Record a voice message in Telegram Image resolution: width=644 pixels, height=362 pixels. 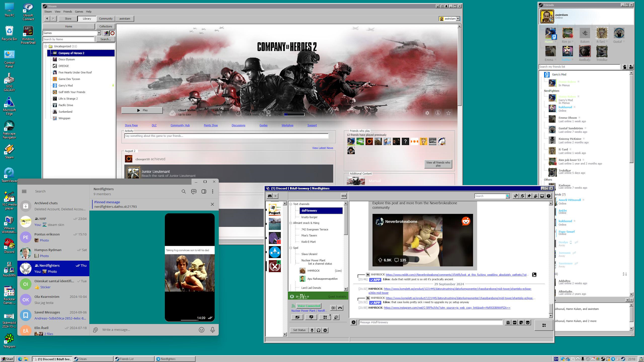(x=212, y=330)
